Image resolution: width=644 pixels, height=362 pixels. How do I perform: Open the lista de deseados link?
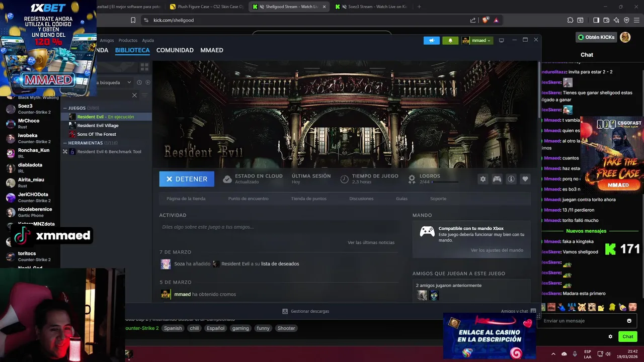pos(280,264)
